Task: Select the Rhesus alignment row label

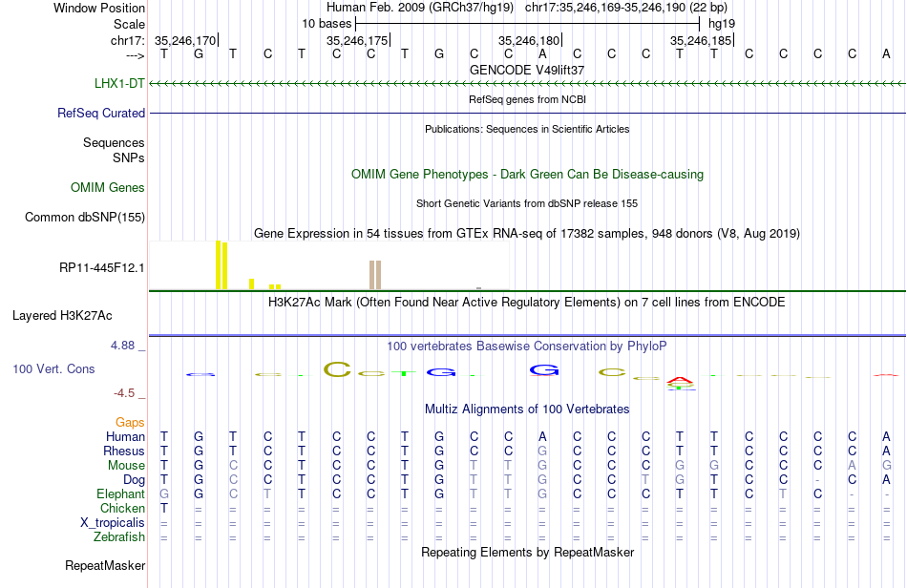Action: click(x=124, y=451)
